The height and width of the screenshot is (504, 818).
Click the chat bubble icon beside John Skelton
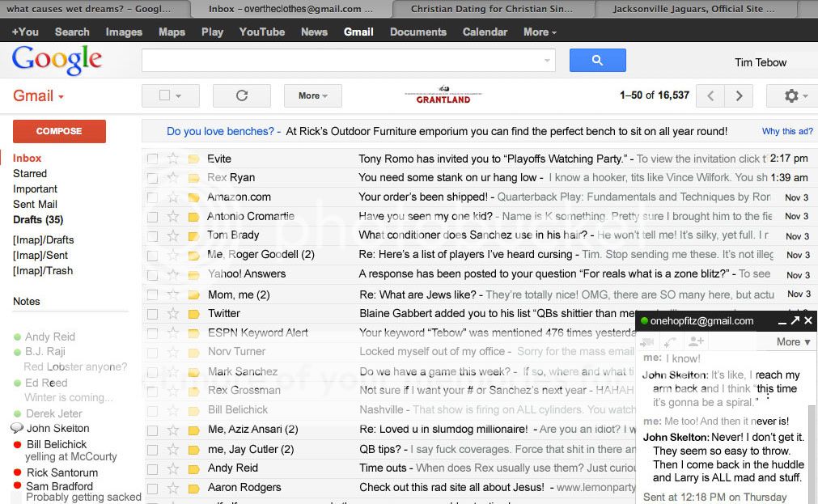pyautogui.click(x=17, y=428)
